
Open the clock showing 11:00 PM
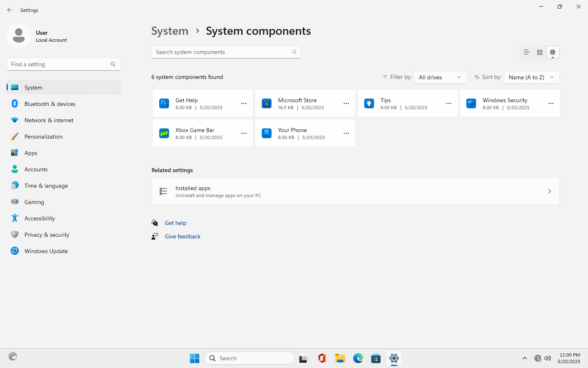click(x=569, y=358)
